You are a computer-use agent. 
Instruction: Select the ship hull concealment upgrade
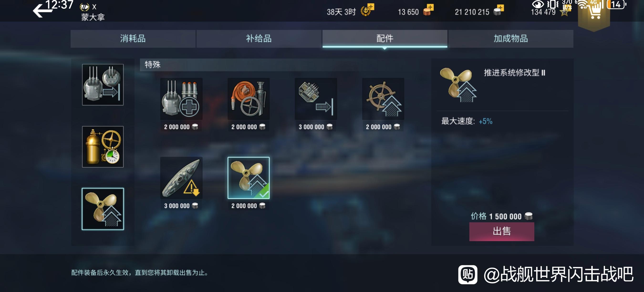pos(181,178)
